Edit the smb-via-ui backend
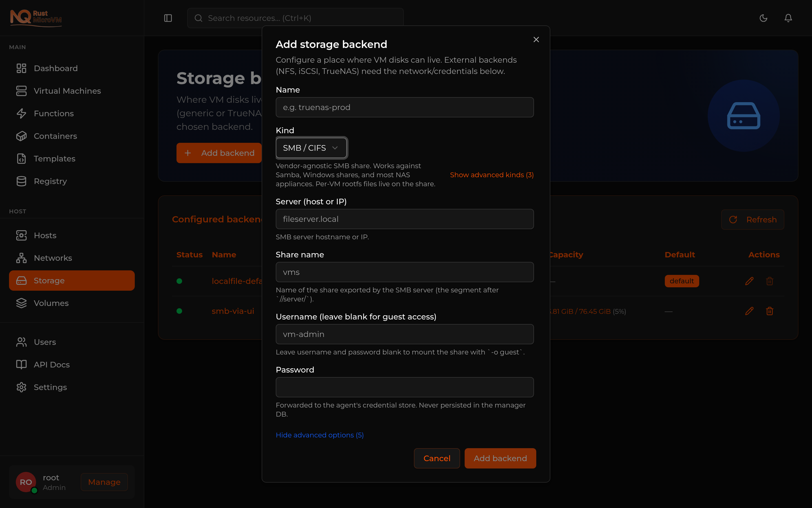The width and height of the screenshot is (812, 508). (x=749, y=311)
